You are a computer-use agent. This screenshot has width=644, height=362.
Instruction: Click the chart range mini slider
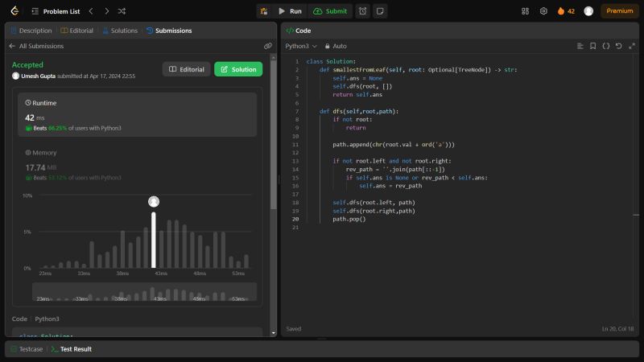click(x=145, y=292)
